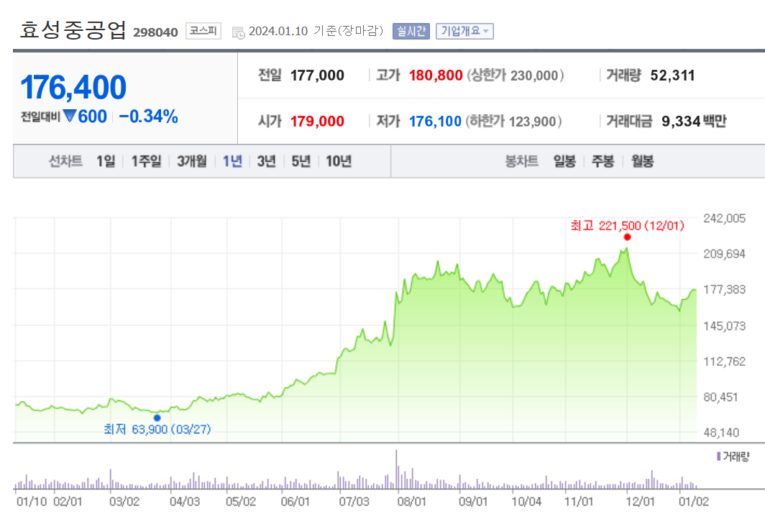Viewport: 765px width, 532px height.
Task: Click the 최고 221,500 (12/01) label
Action: (628, 225)
